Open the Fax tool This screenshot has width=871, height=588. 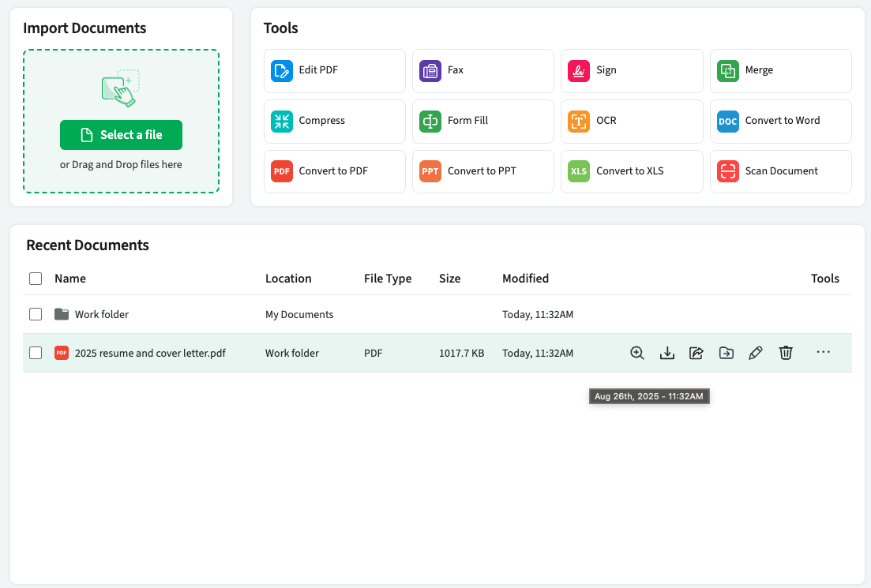482,70
